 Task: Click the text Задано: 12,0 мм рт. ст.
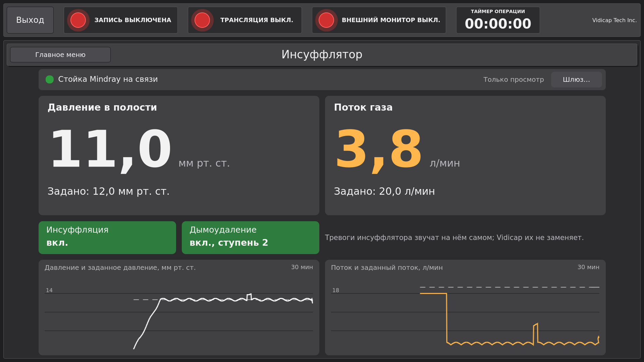[109, 191]
